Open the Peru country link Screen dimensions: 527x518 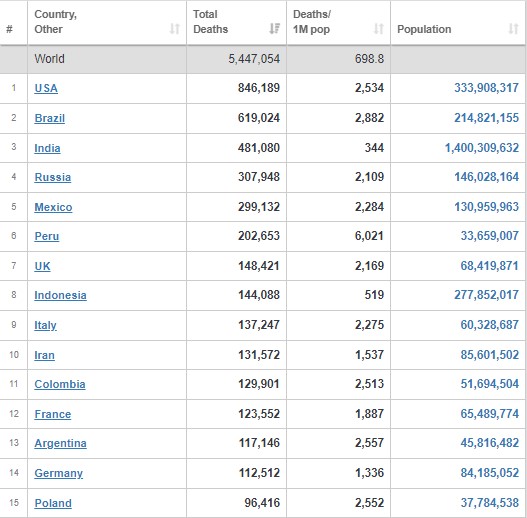(x=47, y=236)
